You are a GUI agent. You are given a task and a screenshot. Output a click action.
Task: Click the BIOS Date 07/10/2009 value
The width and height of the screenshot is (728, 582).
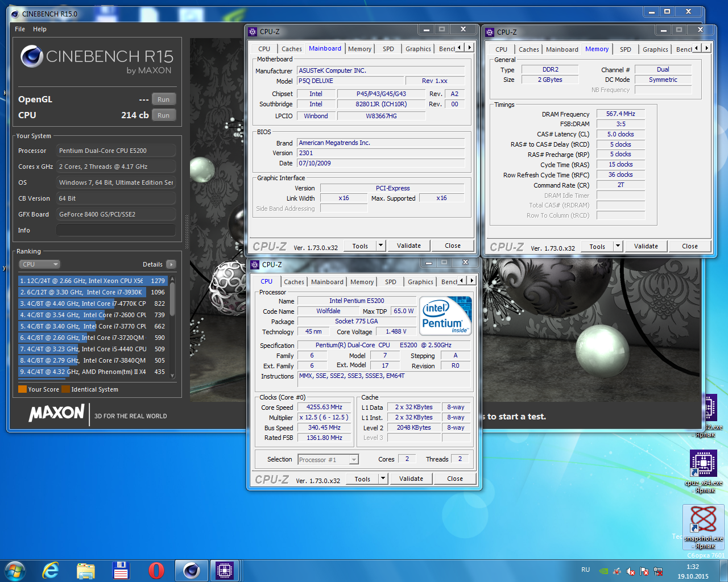tap(380, 163)
